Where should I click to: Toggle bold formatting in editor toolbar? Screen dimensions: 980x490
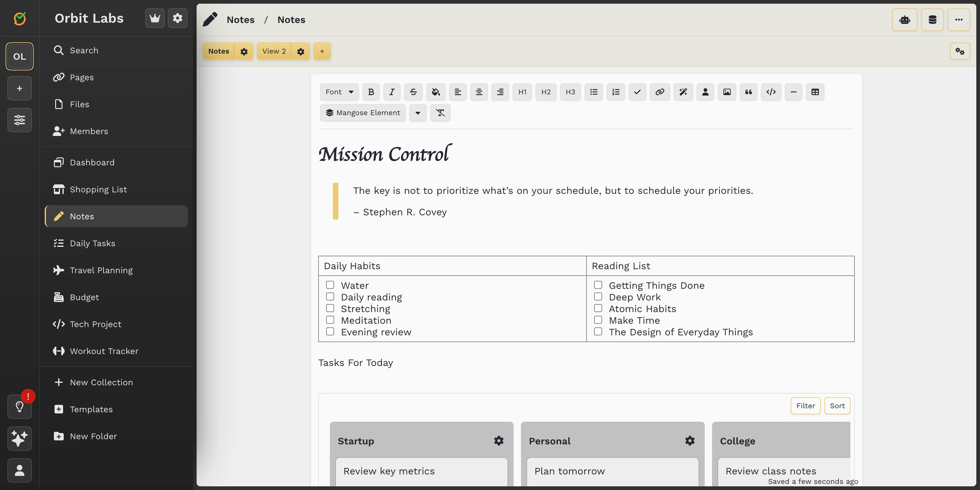click(x=371, y=92)
